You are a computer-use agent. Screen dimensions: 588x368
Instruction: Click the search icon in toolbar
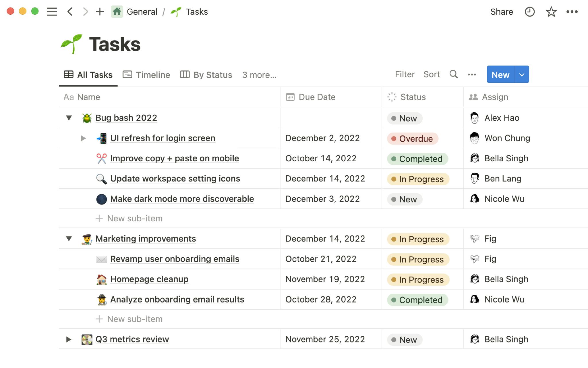click(453, 74)
